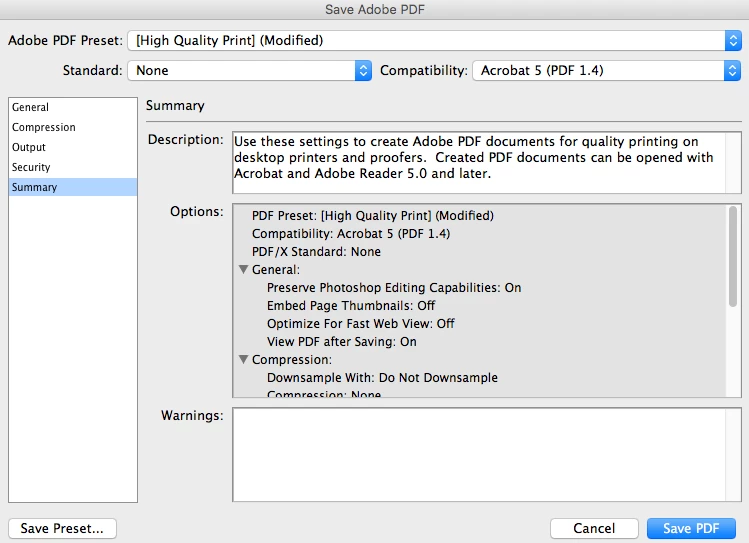
Task: Click inside the empty Warnings box
Action: point(487,455)
